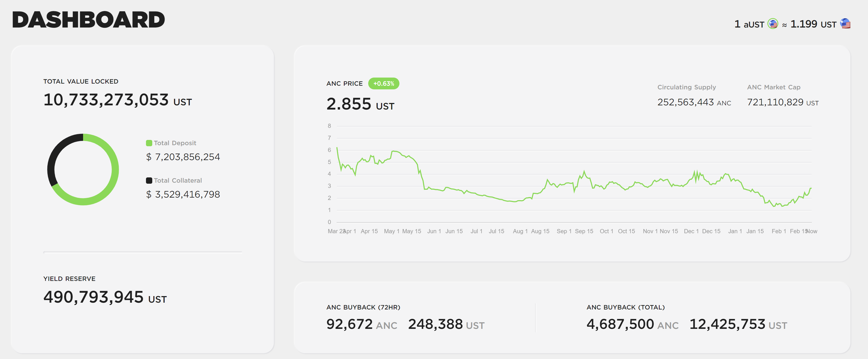
Task: Click the aUST coin icon
Action: tap(773, 24)
